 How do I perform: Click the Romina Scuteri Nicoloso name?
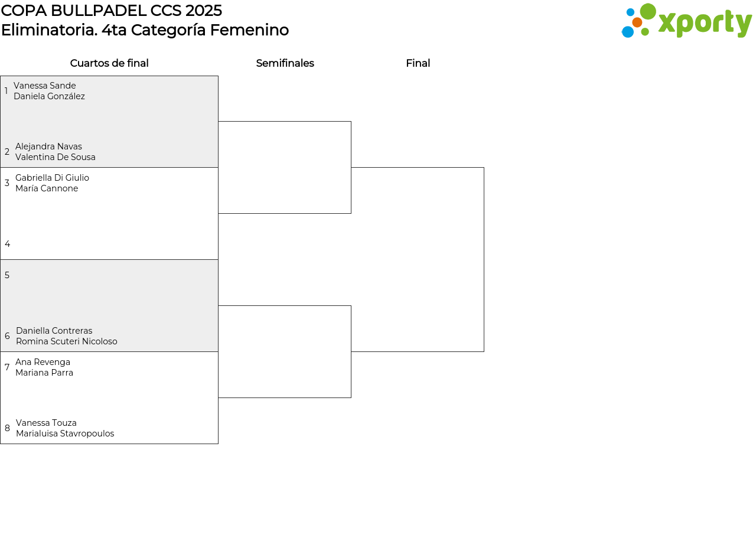pos(67,342)
